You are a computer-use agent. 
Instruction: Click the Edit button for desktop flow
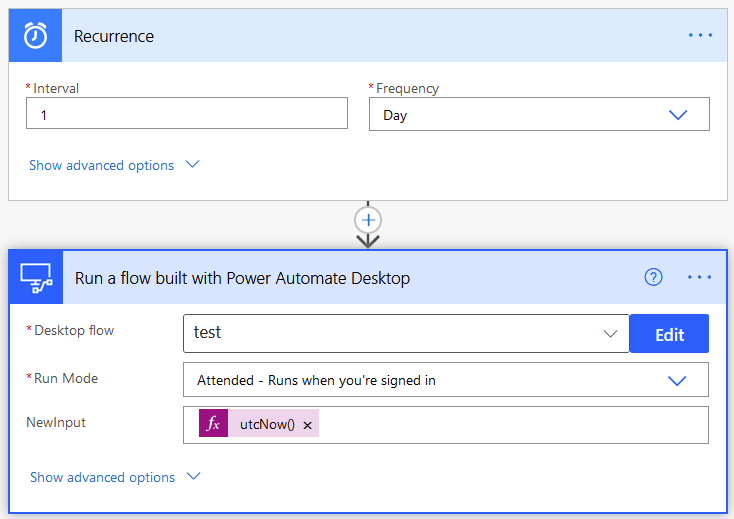(669, 334)
